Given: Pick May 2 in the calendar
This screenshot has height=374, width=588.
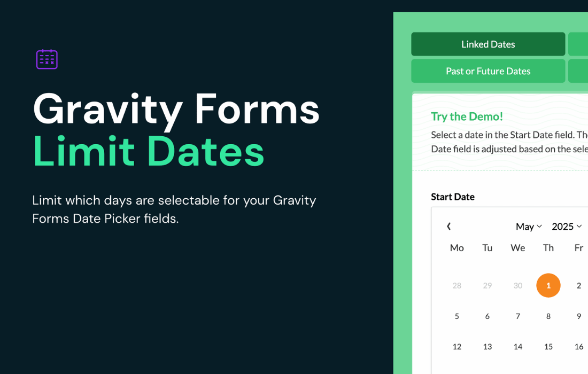Looking at the screenshot, I should pyautogui.click(x=578, y=285).
